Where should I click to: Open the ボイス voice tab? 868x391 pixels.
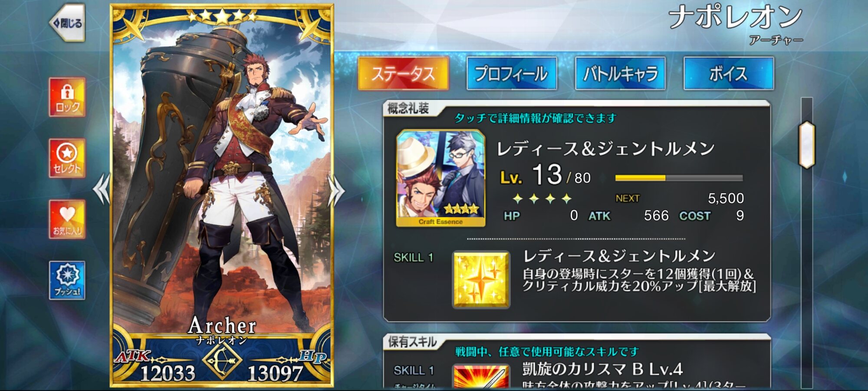pyautogui.click(x=729, y=73)
